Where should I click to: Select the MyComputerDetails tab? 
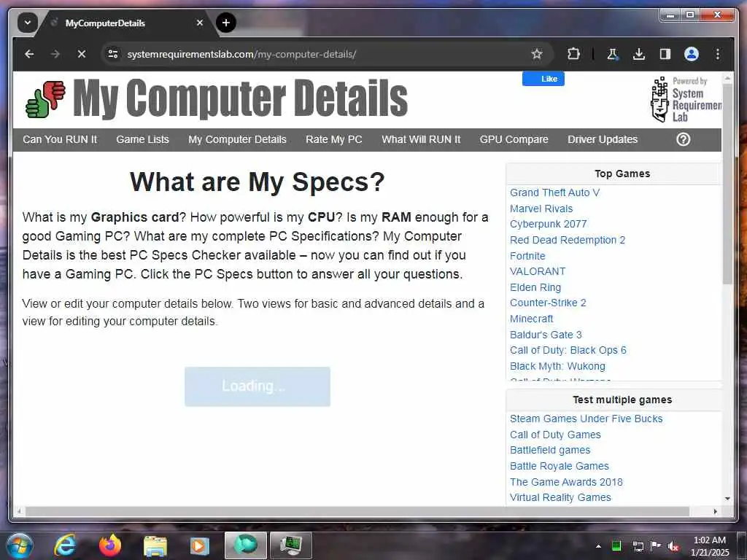point(125,23)
